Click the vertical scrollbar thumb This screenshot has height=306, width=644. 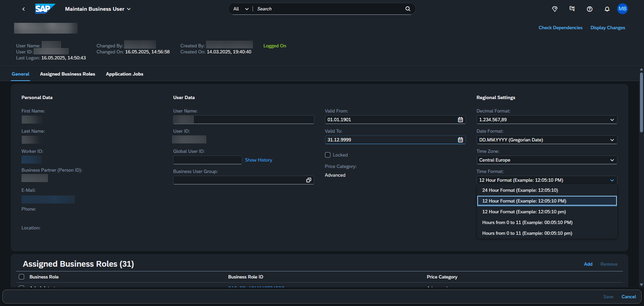[641, 102]
